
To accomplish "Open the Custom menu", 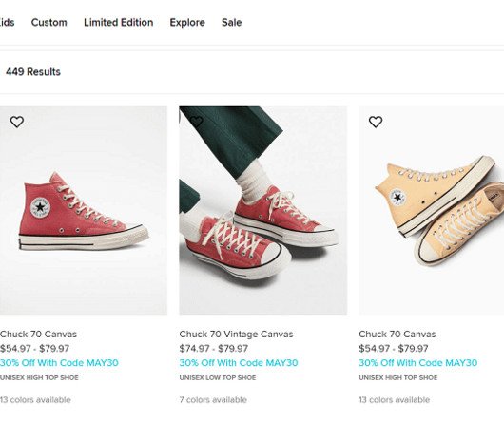I will click(49, 23).
